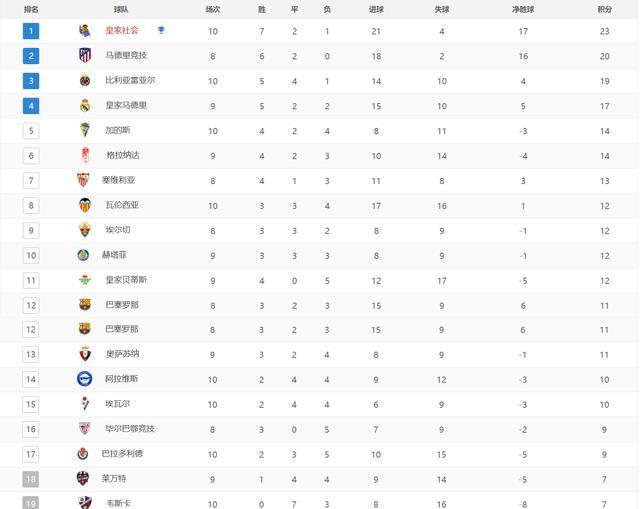Click the gray rank 18 badge
Image resolution: width=640 pixels, height=509 pixels.
click(x=32, y=478)
